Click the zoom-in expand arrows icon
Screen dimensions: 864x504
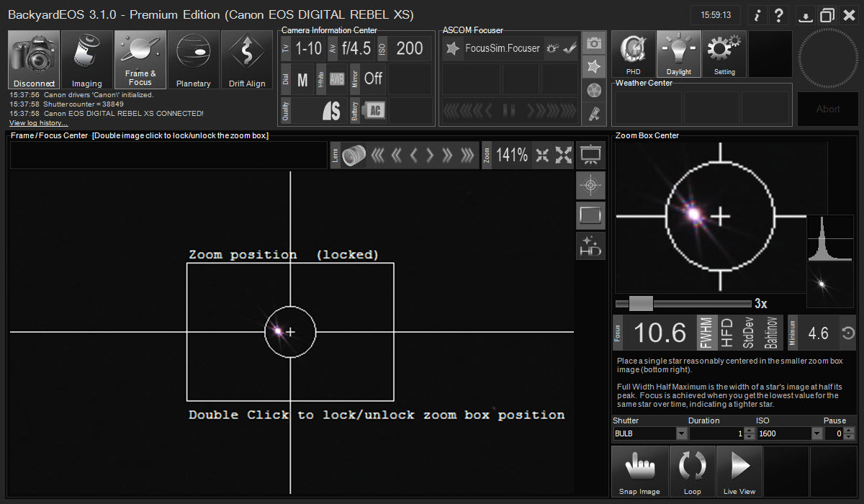coord(564,155)
